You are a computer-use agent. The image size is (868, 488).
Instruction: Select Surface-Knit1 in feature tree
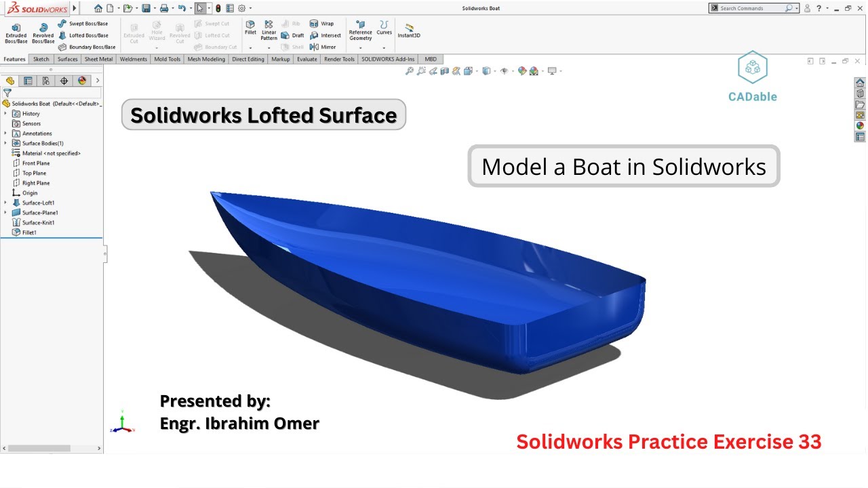click(x=33, y=222)
